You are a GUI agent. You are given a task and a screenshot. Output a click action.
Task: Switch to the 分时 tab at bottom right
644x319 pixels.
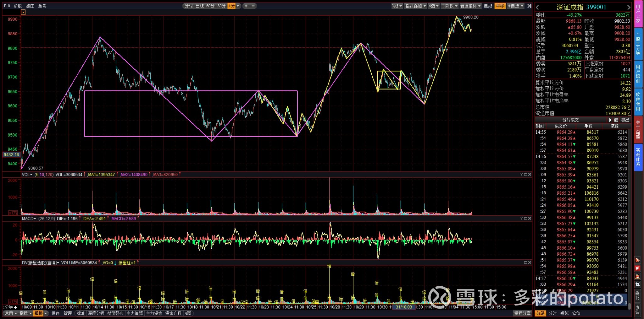tap(552, 313)
